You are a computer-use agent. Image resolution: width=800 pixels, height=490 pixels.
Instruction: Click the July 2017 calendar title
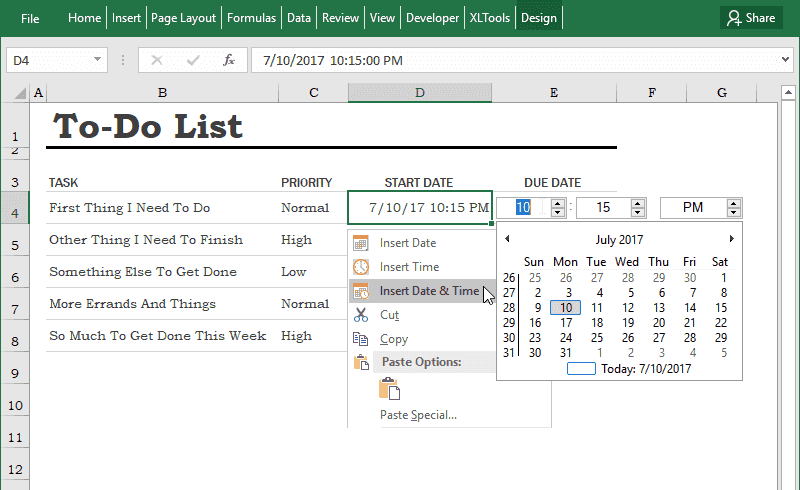[619, 239]
